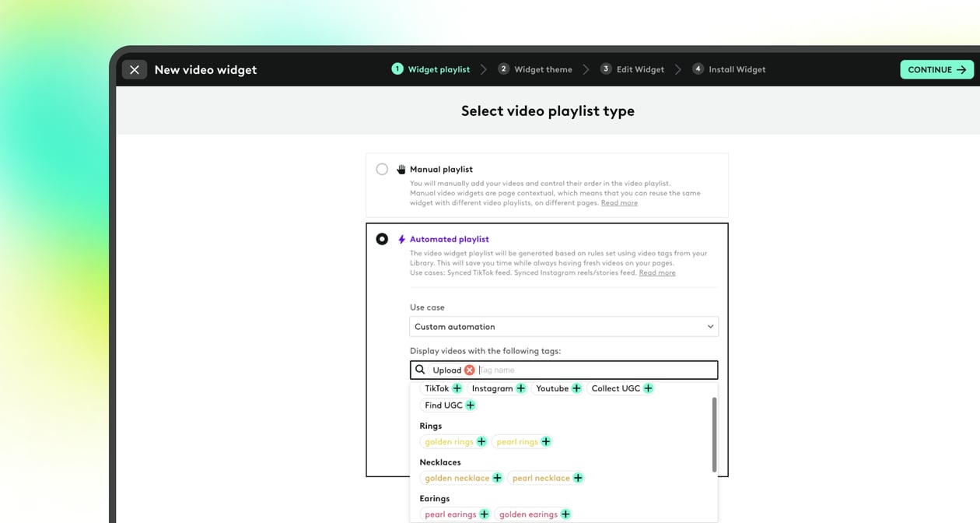Image resolution: width=980 pixels, height=523 pixels.
Task: Click the search magnifier icon in tag field
Action: coord(420,370)
